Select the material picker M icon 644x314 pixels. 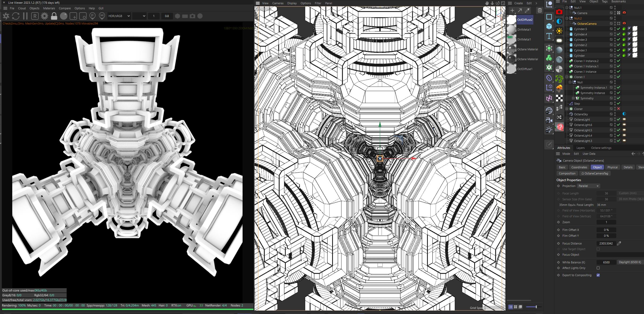point(102,16)
